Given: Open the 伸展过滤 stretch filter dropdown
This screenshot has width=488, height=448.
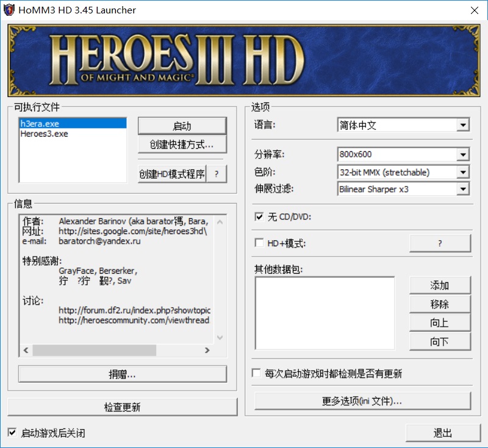Looking at the screenshot, I should pyautogui.click(x=463, y=189).
